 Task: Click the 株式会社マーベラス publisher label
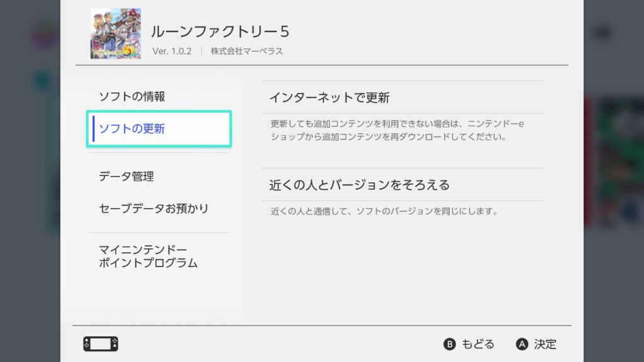247,52
